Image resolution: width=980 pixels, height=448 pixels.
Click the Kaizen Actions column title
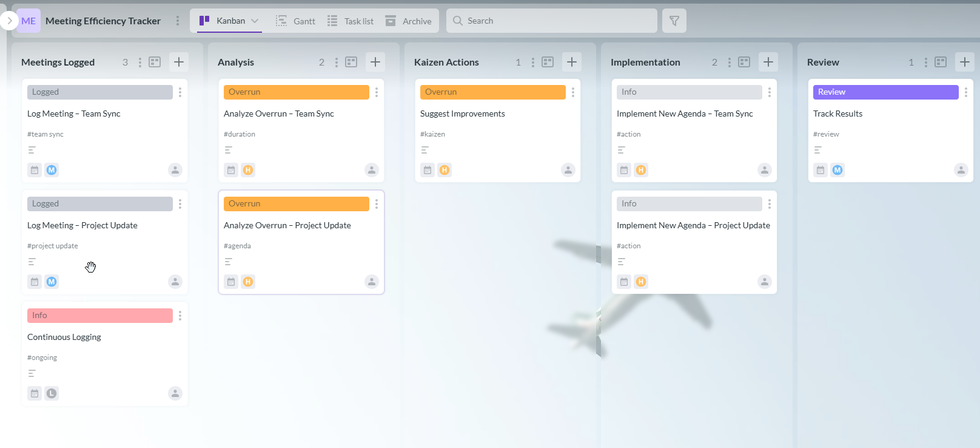446,62
